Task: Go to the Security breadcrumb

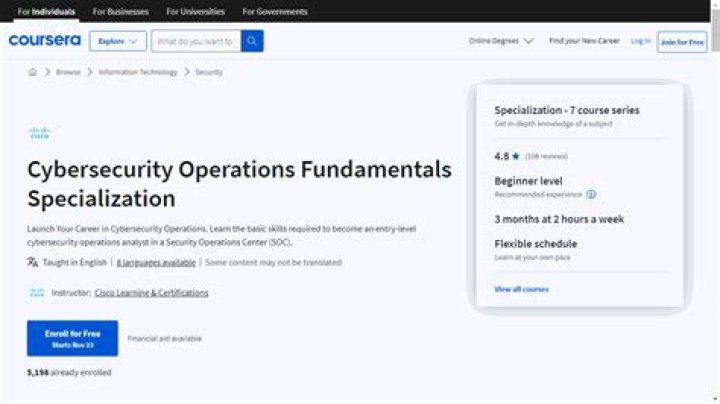Action: tap(209, 72)
